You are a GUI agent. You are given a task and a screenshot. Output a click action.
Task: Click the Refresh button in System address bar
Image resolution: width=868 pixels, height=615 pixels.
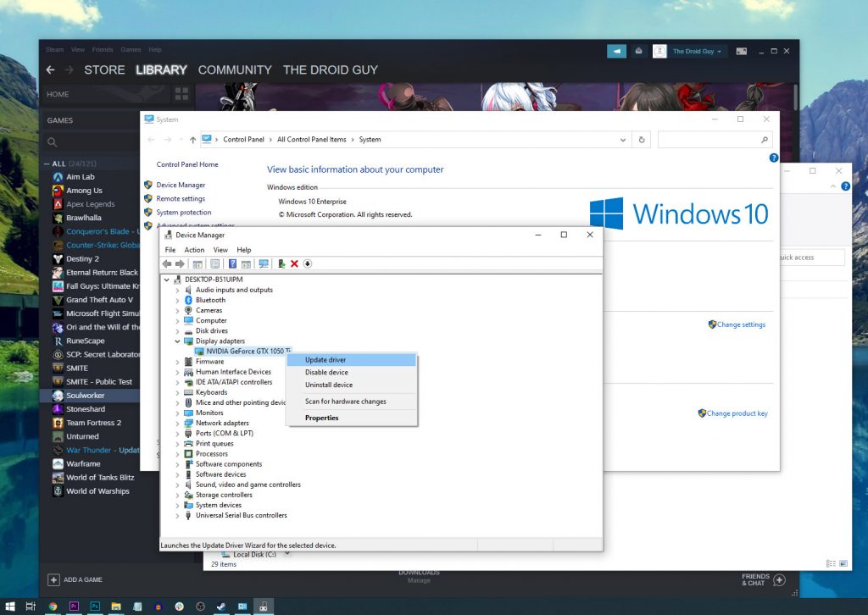642,140
